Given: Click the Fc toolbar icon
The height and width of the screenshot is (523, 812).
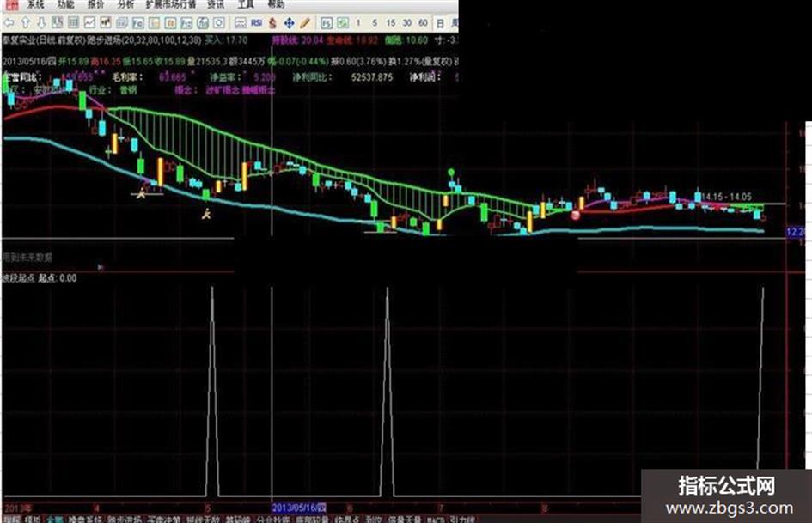Looking at the screenshot, I should click(x=137, y=23).
